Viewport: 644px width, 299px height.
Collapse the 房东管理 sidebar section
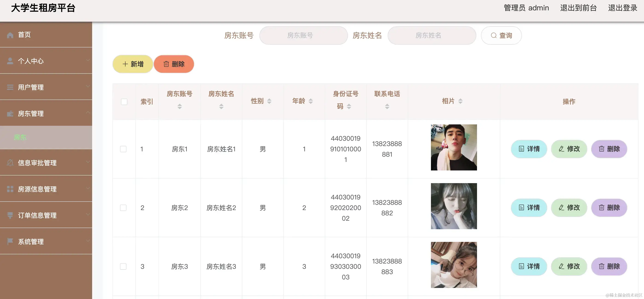(88, 112)
